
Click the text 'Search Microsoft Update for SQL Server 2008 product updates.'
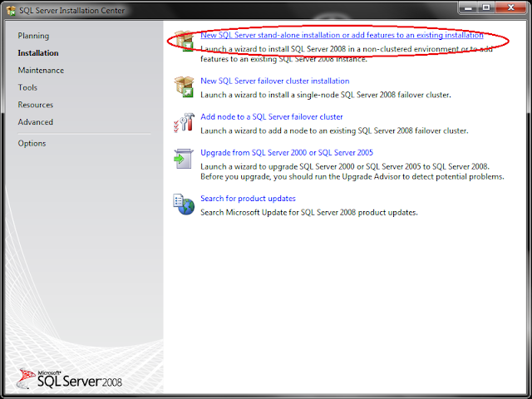click(x=308, y=213)
